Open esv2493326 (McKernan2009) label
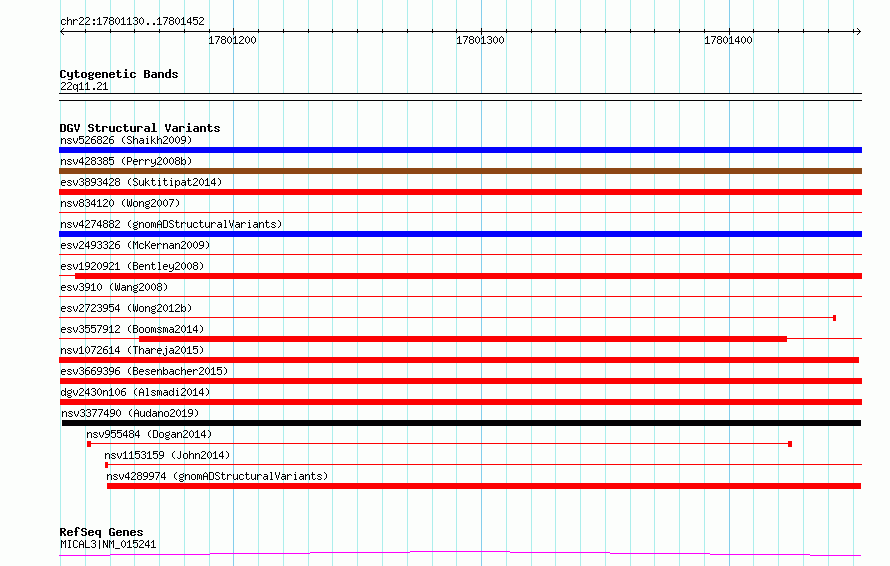 (135, 245)
